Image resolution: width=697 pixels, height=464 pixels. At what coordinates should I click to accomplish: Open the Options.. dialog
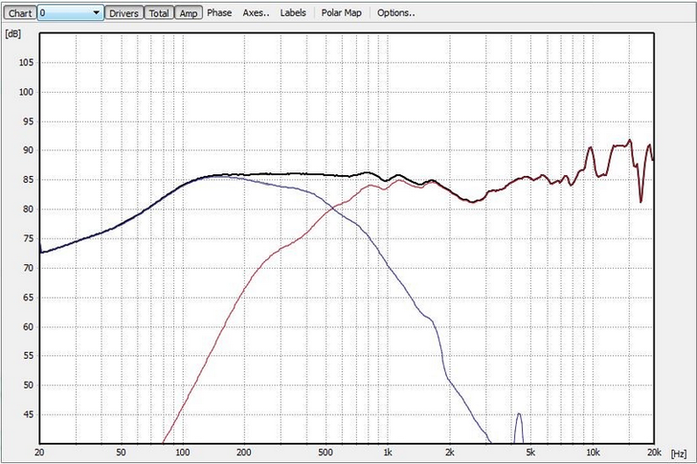click(x=396, y=13)
